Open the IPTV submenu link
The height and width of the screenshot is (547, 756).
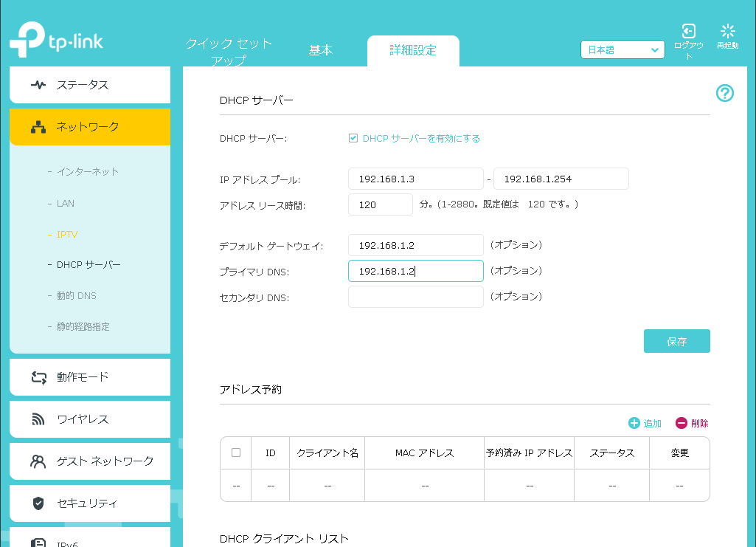pos(67,234)
